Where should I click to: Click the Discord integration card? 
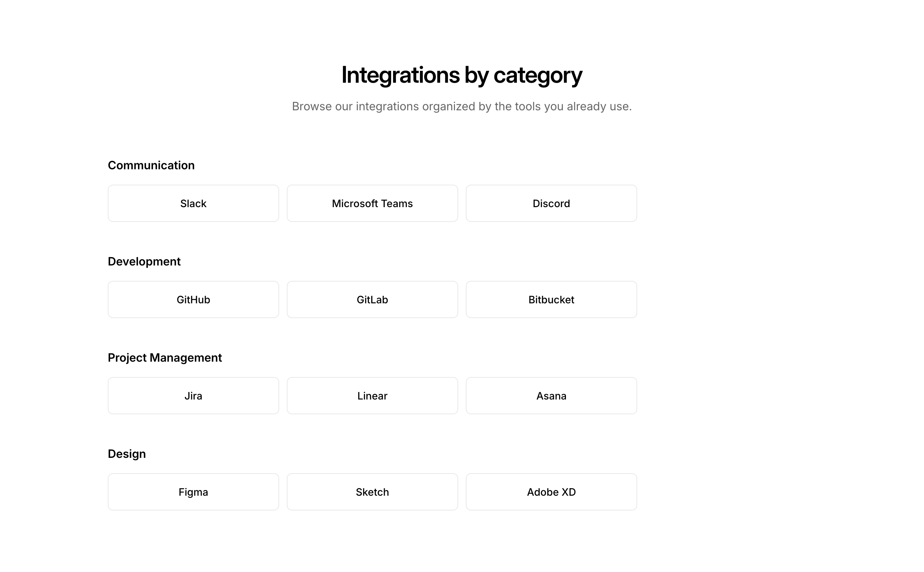coord(551,204)
